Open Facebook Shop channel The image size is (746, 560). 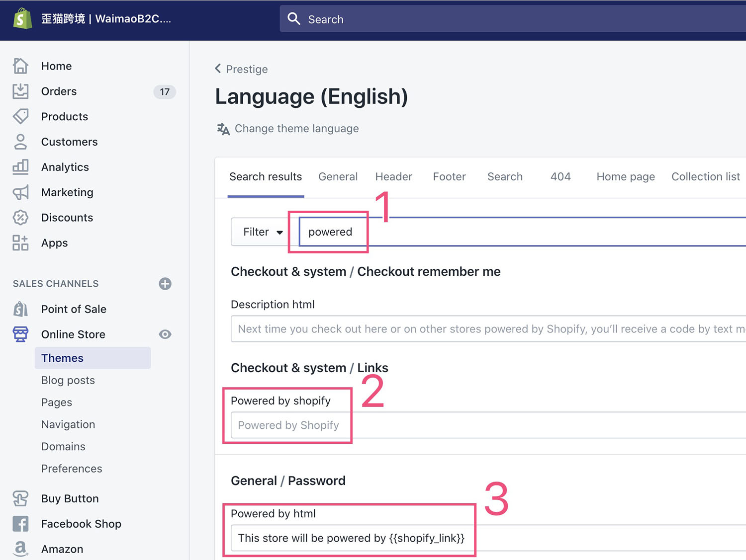pyautogui.click(x=81, y=524)
